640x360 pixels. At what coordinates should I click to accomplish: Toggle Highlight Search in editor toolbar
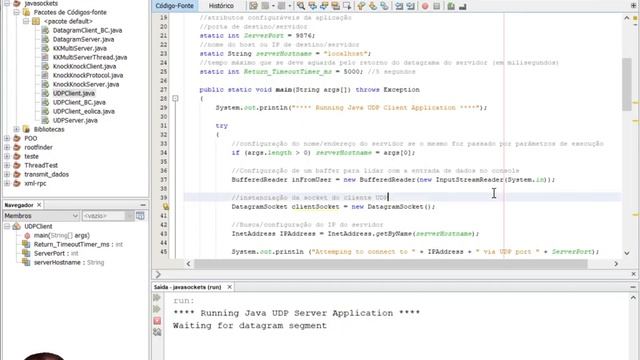coord(336,6)
